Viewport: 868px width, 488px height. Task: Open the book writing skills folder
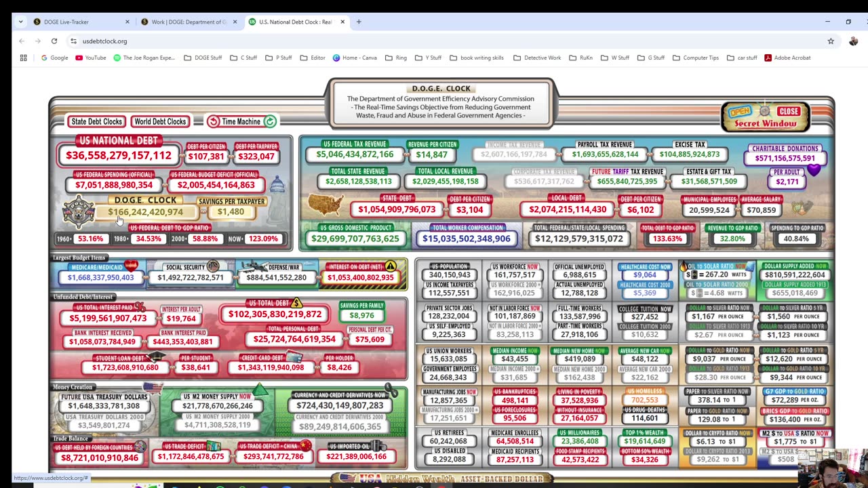(x=477, y=58)
